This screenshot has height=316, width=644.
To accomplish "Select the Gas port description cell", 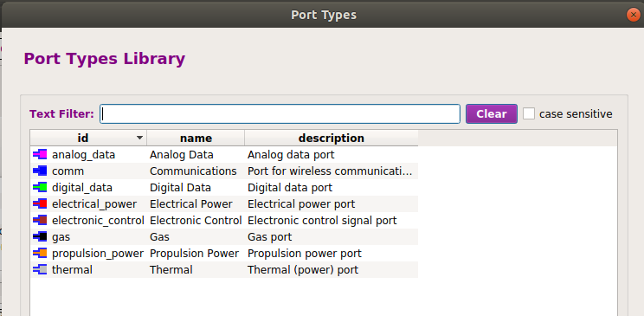I will tap(270, 236).
